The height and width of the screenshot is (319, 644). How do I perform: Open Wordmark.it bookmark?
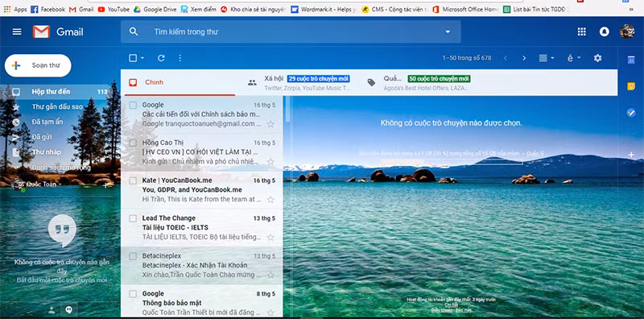324,9
